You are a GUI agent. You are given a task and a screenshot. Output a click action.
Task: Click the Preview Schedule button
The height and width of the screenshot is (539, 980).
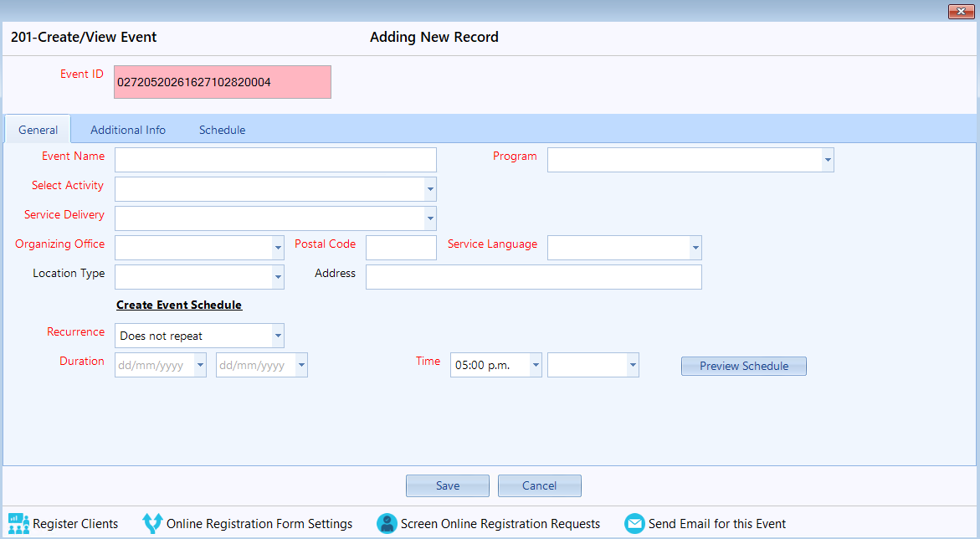[x=744, y=366]
